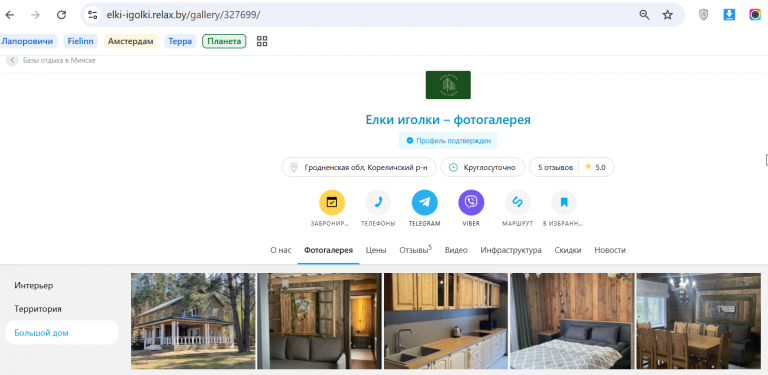Switch to the Видео tab
This screenshot has width=768, height=375.
click(456, 250)
